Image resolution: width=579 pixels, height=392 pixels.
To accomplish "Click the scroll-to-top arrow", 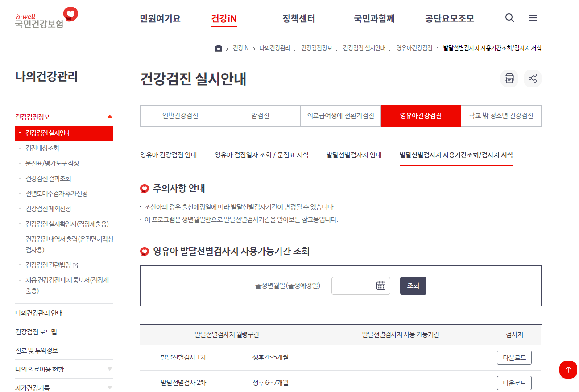I will [x=568, y=369].
